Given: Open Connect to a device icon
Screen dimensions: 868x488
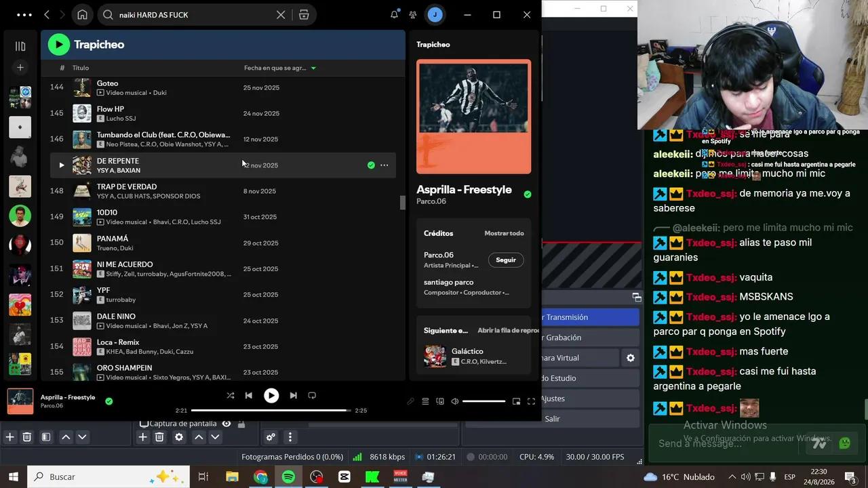Looking at the screenshot, I should (440, 402).
